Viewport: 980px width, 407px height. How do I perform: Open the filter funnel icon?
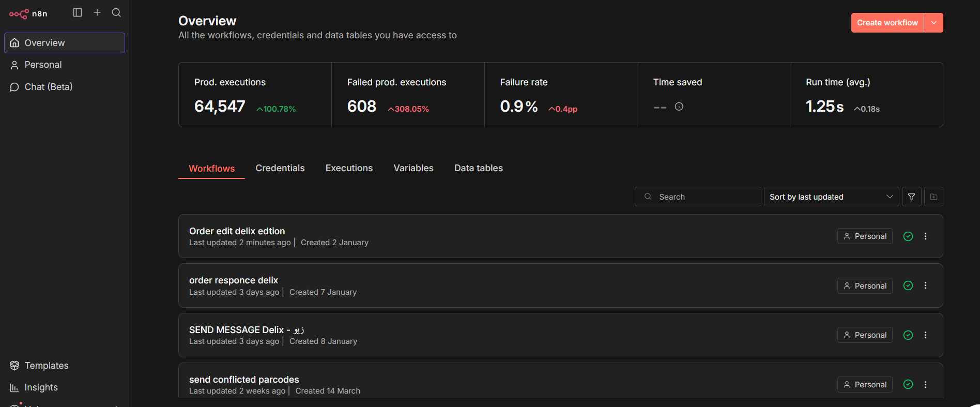[x=911, y=197]
